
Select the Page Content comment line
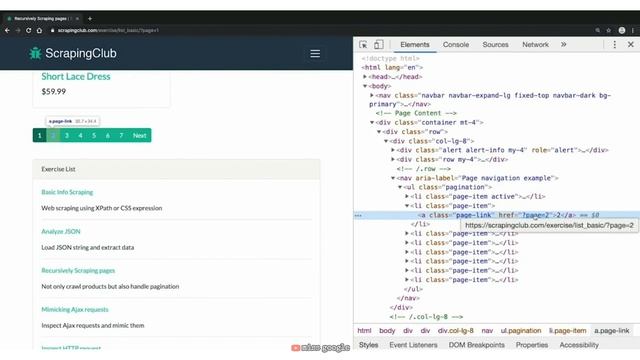[x=416, y=113]
